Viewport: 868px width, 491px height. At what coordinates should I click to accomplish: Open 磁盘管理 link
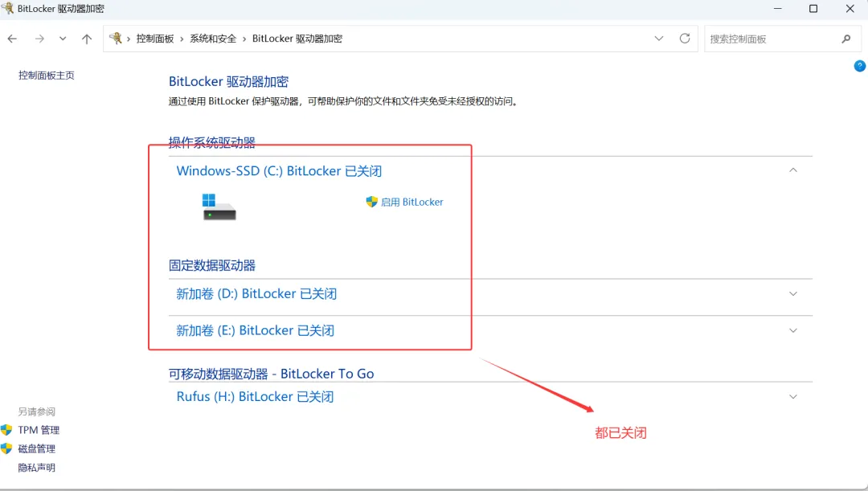click(x=36, y=449)
